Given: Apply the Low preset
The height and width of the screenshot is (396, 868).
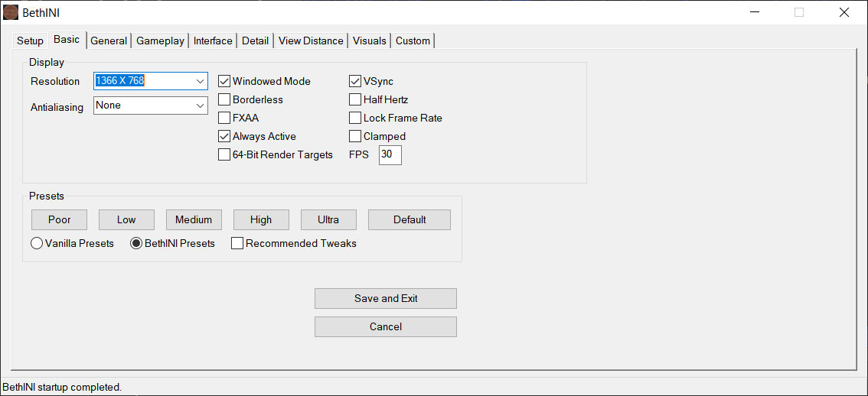Looking at the screenshot, I should [126, 219].
